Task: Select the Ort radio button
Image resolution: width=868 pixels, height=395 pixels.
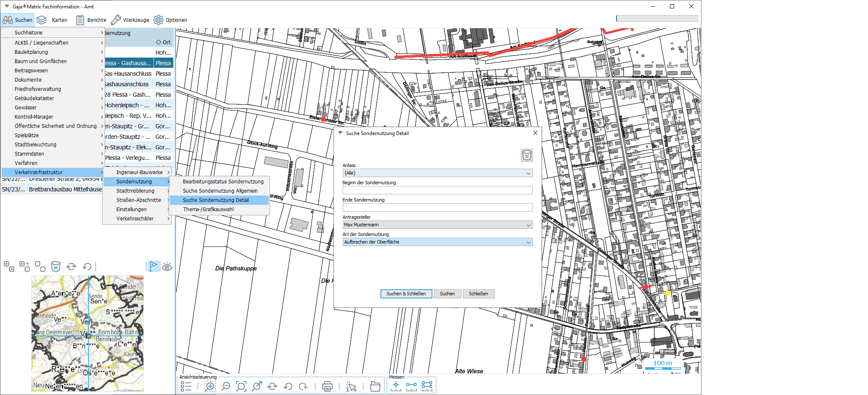Action: tap(159, 42)
